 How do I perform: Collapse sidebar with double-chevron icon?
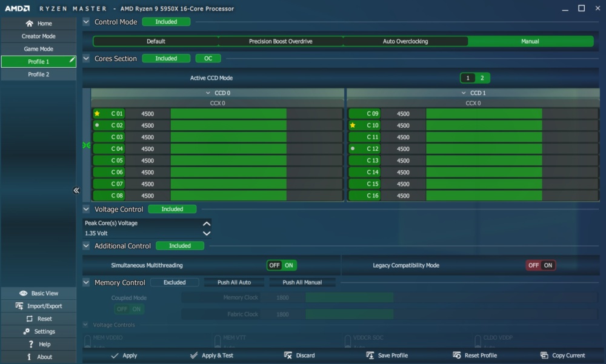tap(76, 190)
